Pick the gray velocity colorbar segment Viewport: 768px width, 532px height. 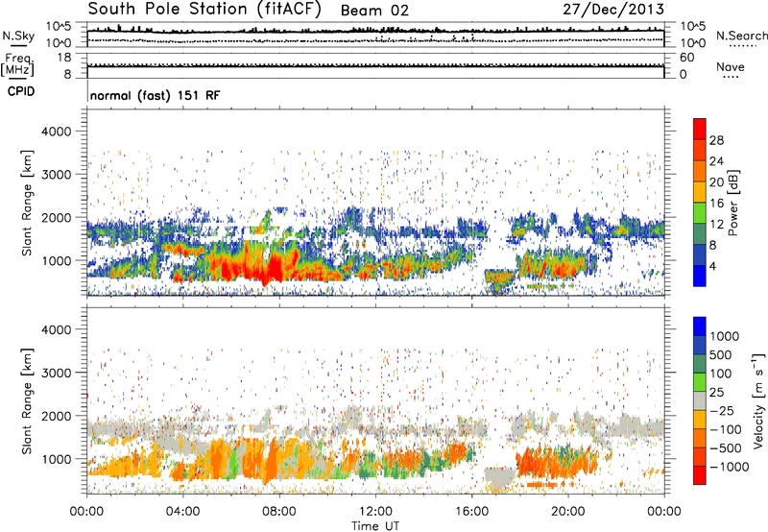click(700, 401)
